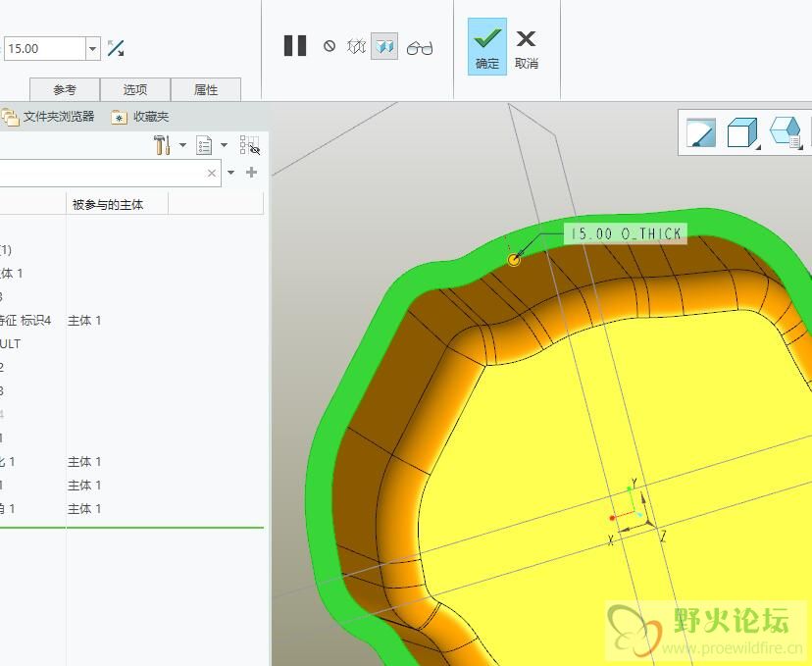Confirm with the 确定 button
812x666 pixels.
(x=487, y=47)
